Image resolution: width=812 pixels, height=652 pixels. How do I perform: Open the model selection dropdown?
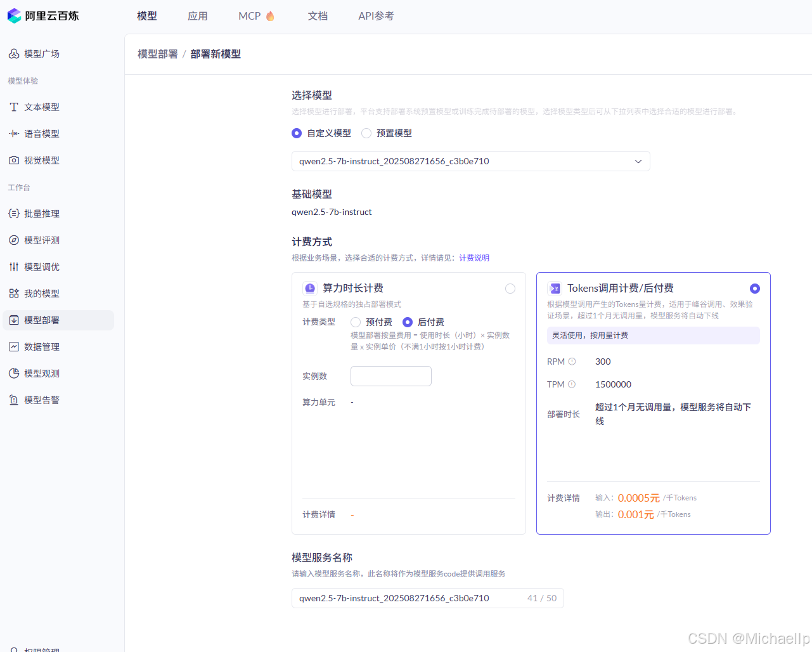[x=471, y=161]
